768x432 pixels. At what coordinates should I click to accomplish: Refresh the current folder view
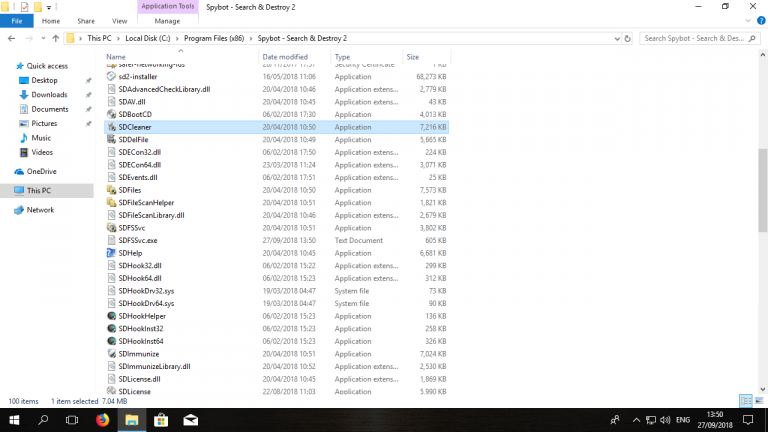click(628, 38)
